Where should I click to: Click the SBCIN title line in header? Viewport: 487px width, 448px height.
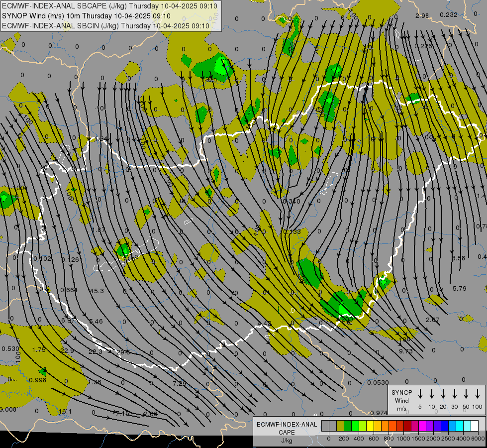click(105, 26)
